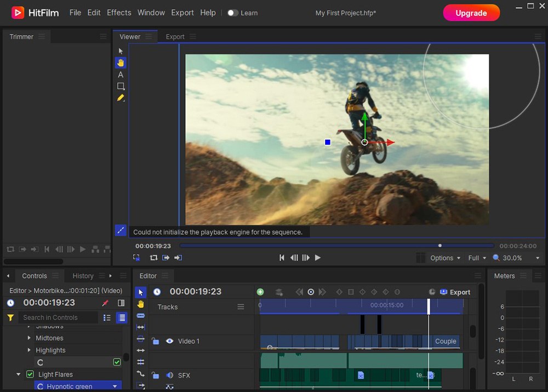Select the Hand tool in the viewer toolbar
The height and width of the screenshot is (392, 548).
click(121, 62)
